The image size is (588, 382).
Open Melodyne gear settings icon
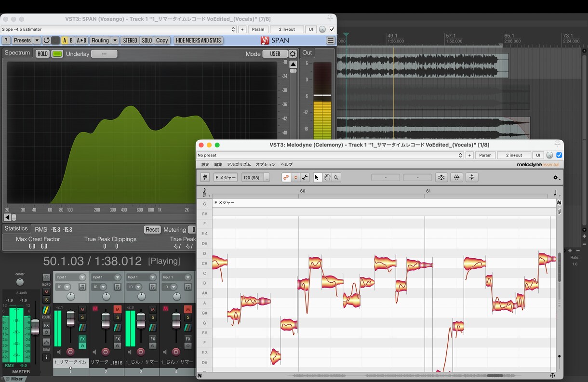coord(556,178)
